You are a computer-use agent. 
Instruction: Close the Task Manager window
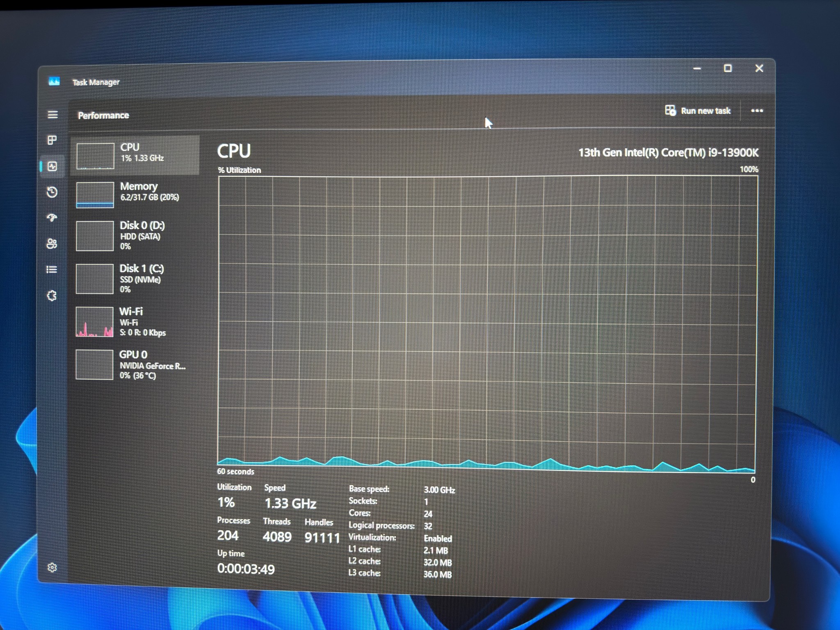[759, 68]
